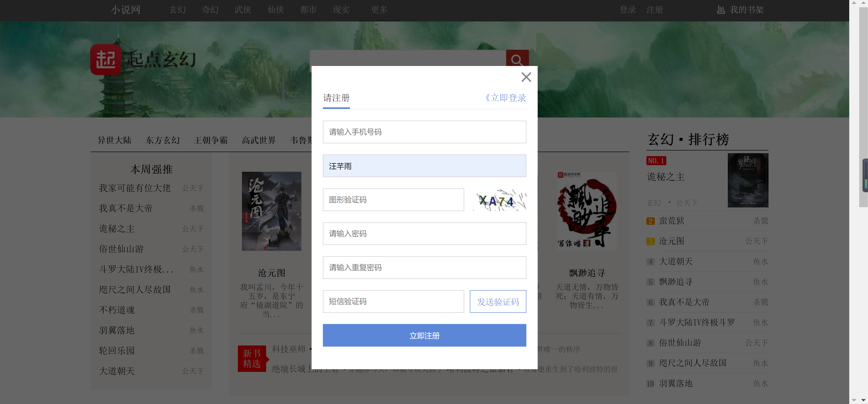
Task: Open the 立即登录 login link
Action: pos(505,98)
